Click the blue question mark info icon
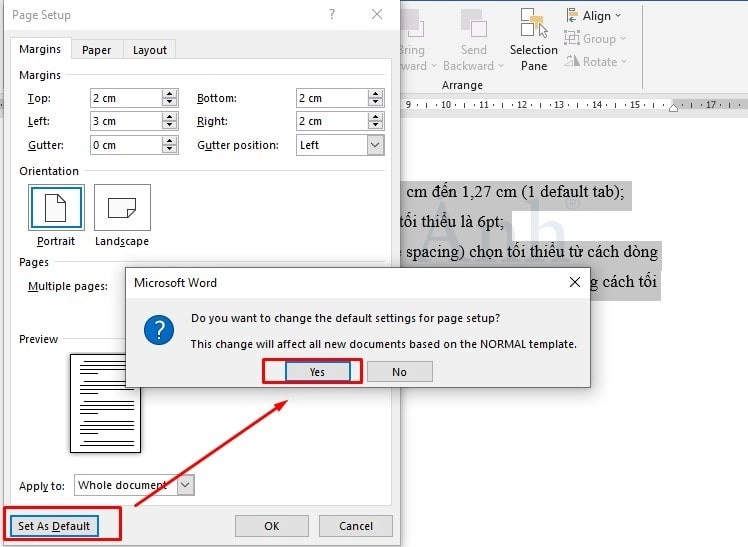This screenshot has height=547, width=748. (159, 330)
